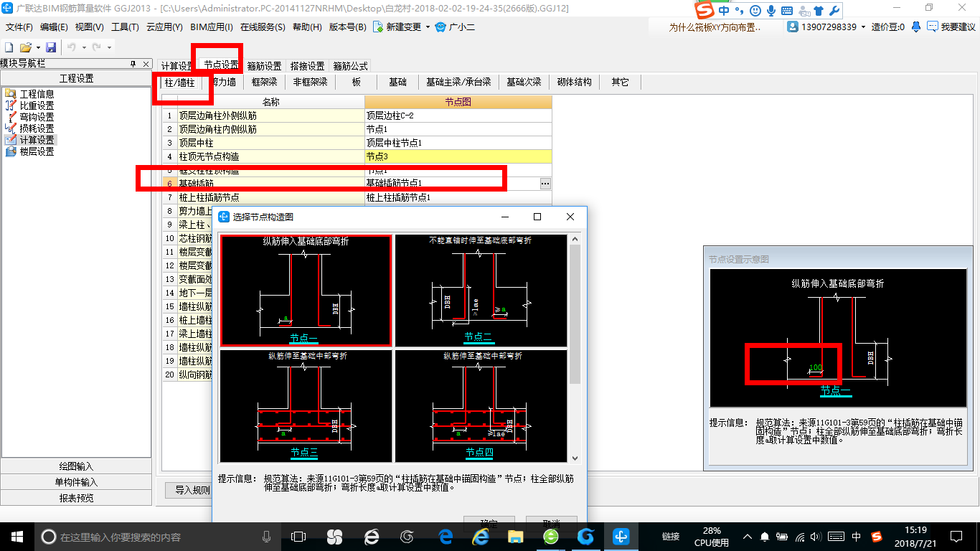Viewport: 980px width, 551px height.
Task: Click the Sogou input method S logo
Action: (706, 10)
